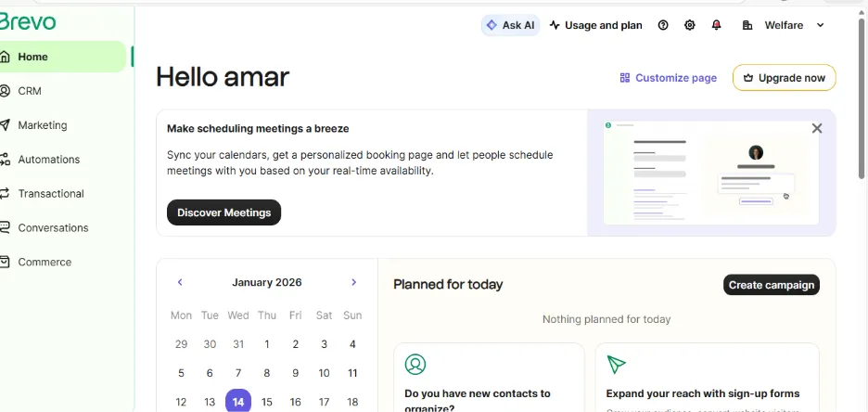Go to next month in calendar
Viewport: 868px width, 412px height.
pyautogui.click(x=353, y=282)
